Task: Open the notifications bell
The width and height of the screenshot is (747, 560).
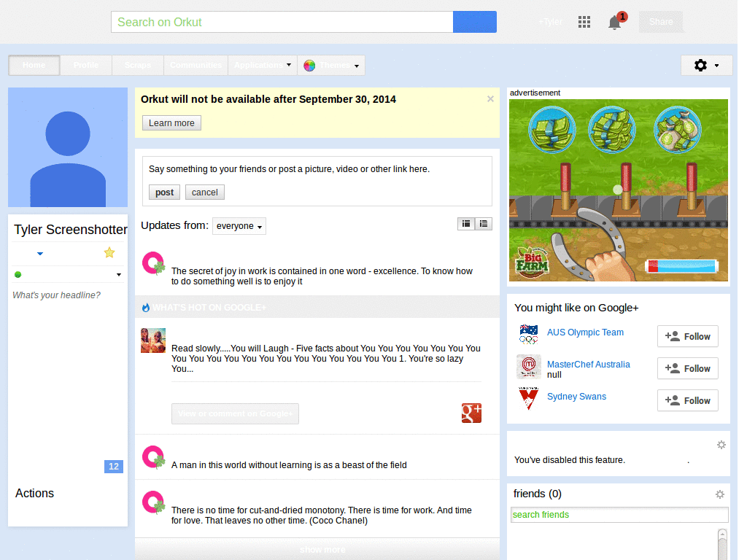Action: coord(614,23)
